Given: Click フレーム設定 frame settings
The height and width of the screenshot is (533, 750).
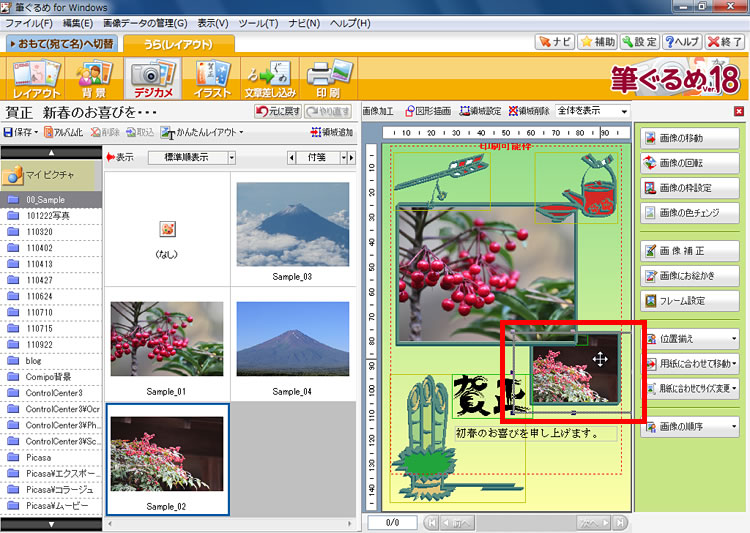Looking at the screenshot, I should [690, 300].
